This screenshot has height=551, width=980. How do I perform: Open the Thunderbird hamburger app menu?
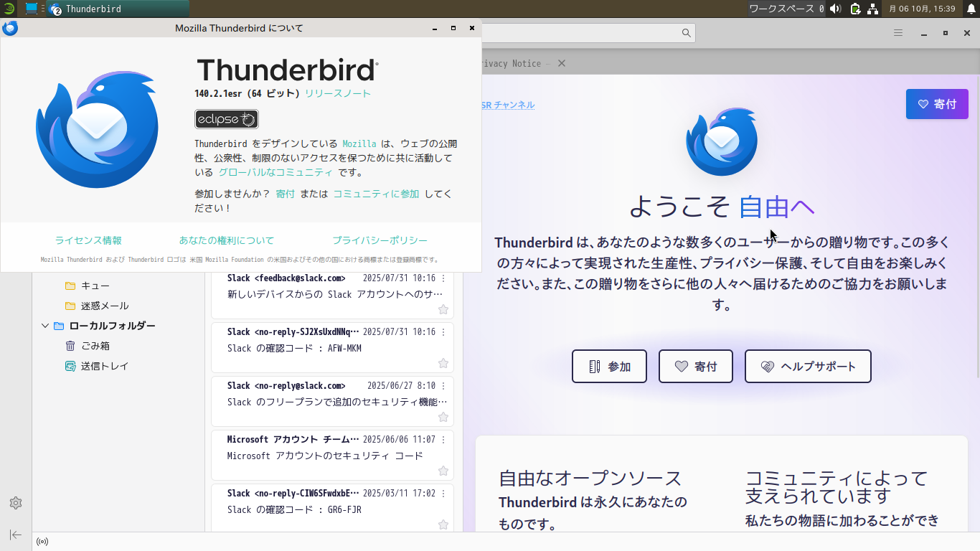pyautogui.click(x=898, y=33)
